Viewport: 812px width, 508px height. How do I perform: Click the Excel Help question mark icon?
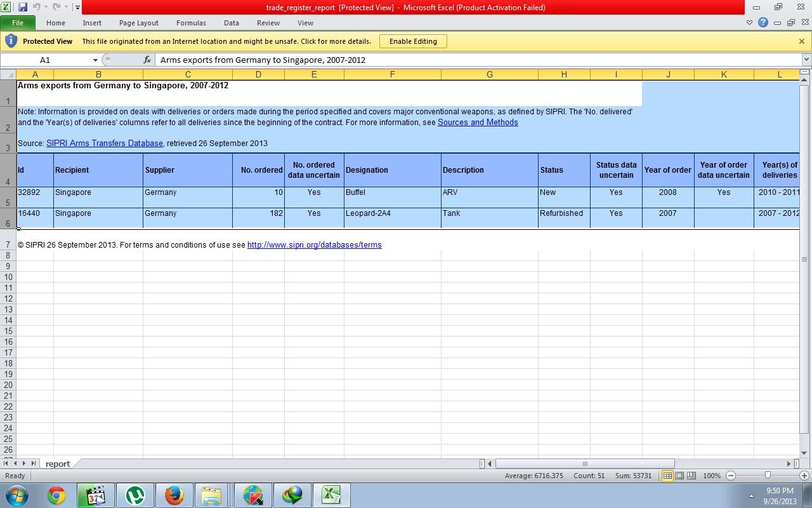click(x=763, y=23)
